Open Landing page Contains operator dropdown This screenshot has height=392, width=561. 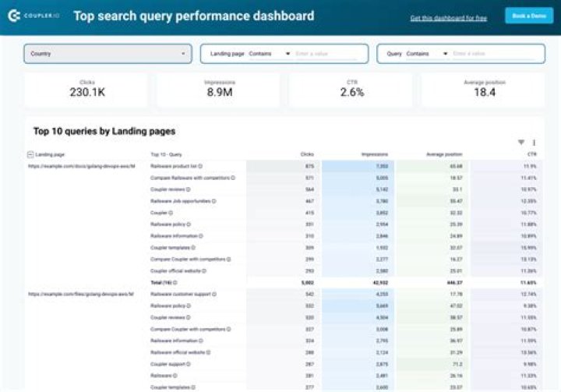click(269, 54)
